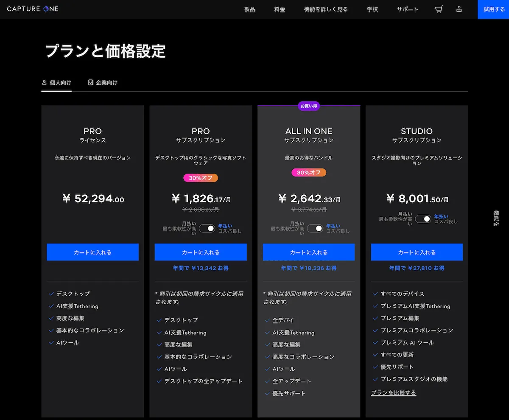Viewport: 509px width, 420px height.
Task: Toggle billing switch for PRO subscription
Action: coord(207,228)
